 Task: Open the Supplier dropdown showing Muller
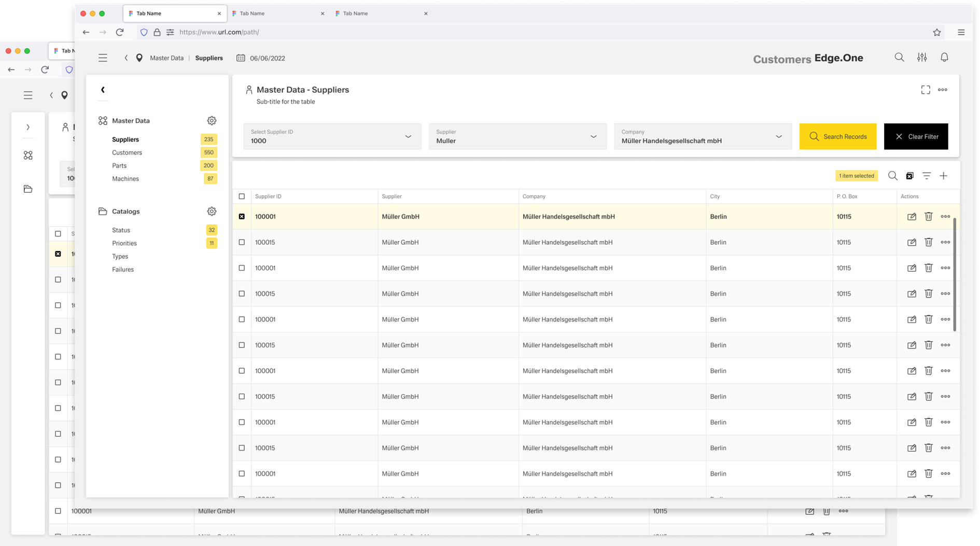point(517,136)
